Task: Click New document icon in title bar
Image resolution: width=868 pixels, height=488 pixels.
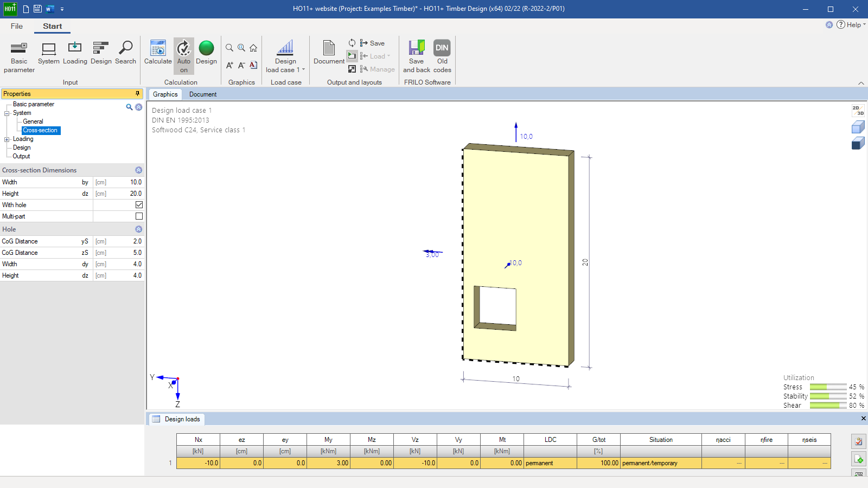Action: click(x=25, y=9)
